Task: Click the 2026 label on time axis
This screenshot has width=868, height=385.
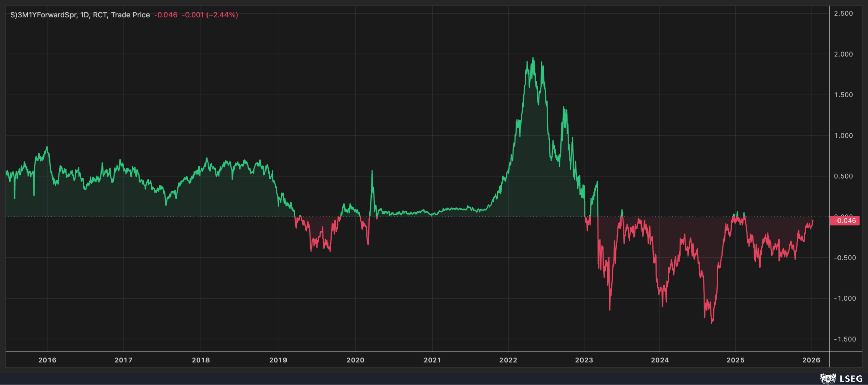Action: point(811,360)
